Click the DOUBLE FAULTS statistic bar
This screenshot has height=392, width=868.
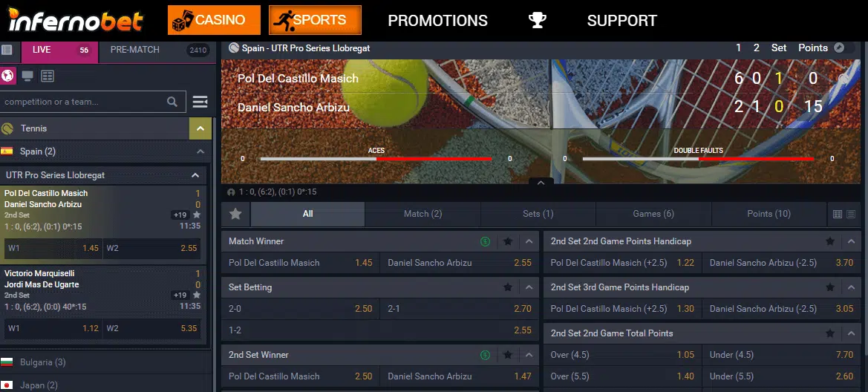[698, 159]
